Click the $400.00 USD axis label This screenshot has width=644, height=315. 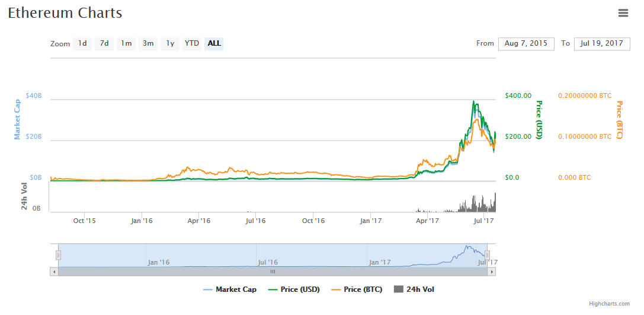[518, 96]
